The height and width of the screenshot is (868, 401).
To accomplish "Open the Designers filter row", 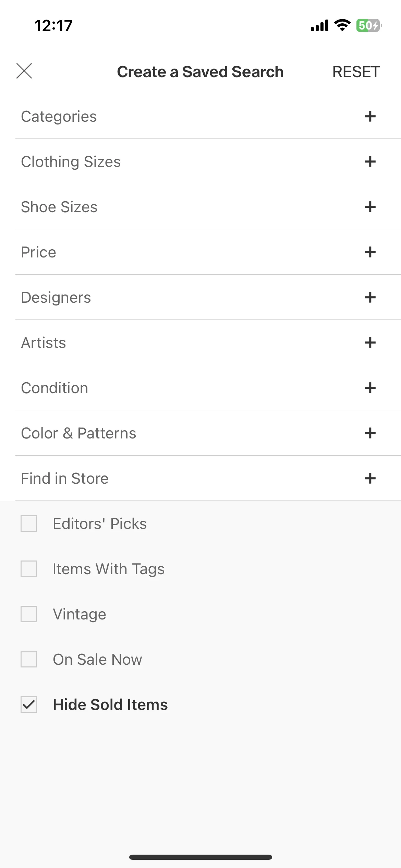I will pos(208,297).
